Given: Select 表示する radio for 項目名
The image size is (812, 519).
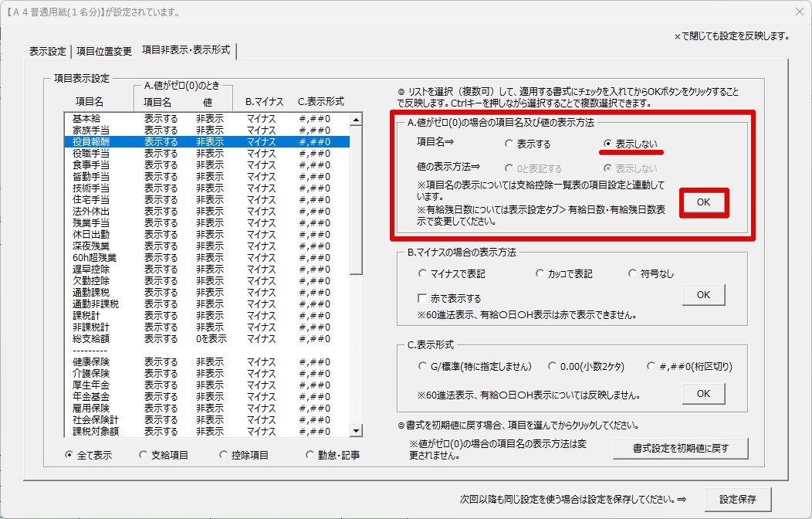Looking at the screenshot, I should (x=509, y=144).
